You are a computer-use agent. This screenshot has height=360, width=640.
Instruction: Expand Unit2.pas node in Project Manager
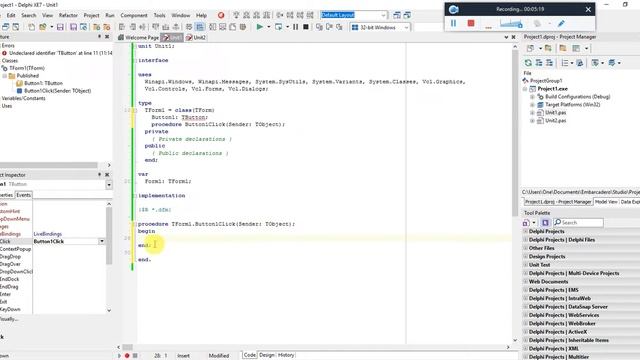(532, 121)
